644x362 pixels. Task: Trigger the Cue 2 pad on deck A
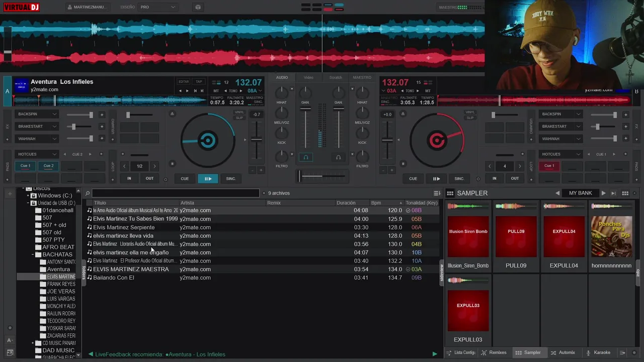(x=49, y=166)
